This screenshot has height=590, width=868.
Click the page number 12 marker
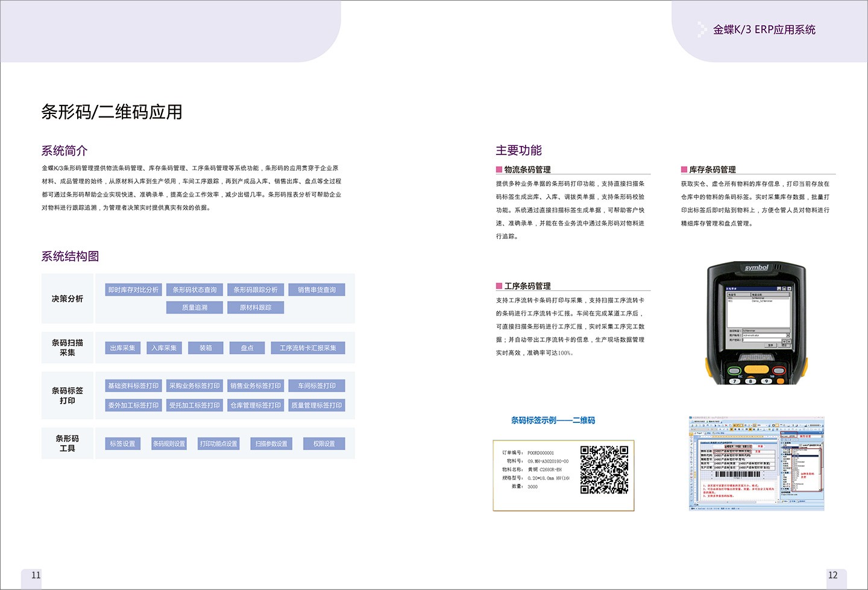(832, 575)
